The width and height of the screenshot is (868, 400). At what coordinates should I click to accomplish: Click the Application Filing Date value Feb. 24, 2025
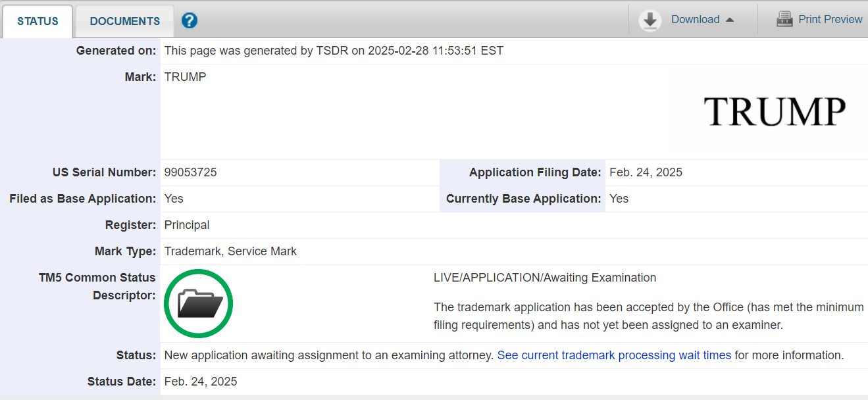point(646,172)
